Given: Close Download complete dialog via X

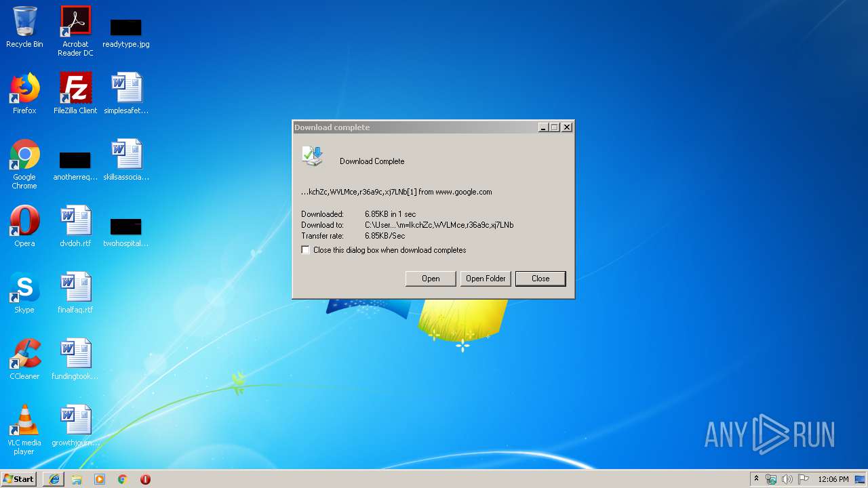Looking at the screenshot, I should coord(567,127).
